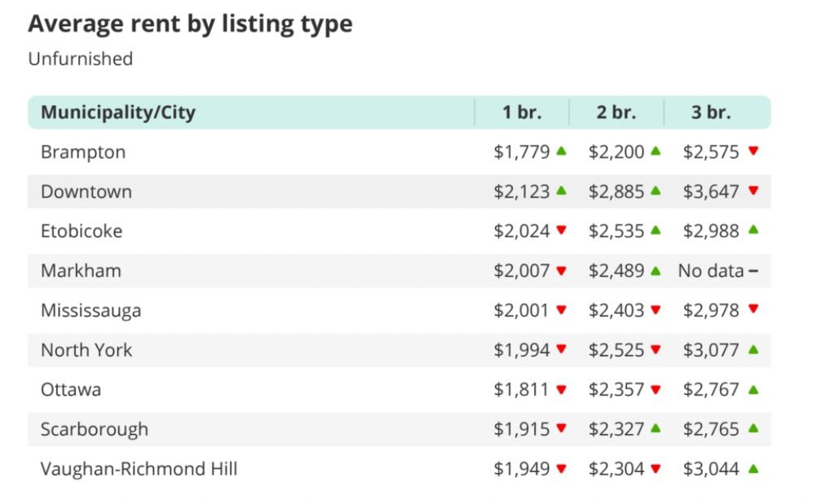The height and width of the screenshot is (504, 817).
Task: Click green up arrow beside Brampton $1,779
Action: tap(561, 151)
